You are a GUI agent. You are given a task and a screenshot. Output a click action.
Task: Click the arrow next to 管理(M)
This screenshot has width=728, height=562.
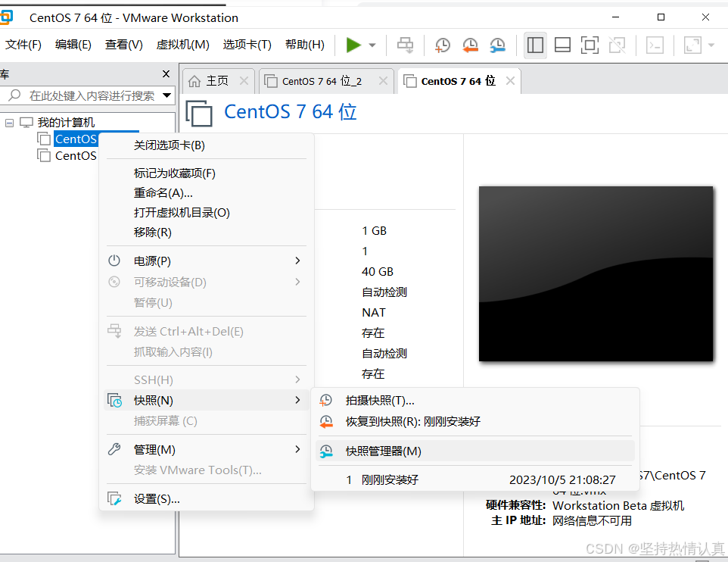click(x=297, y=449)
